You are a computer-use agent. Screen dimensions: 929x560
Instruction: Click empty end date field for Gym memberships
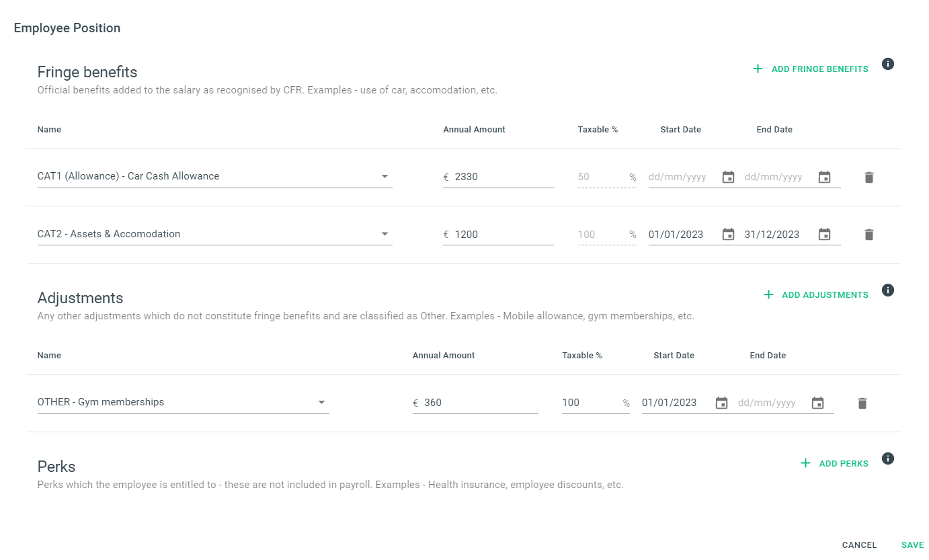coord(768,403)
